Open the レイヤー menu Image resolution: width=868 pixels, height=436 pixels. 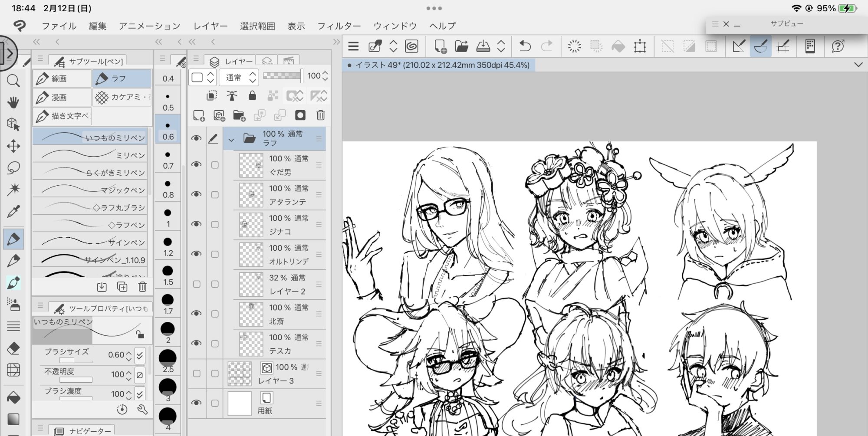(x=210, y=26)
